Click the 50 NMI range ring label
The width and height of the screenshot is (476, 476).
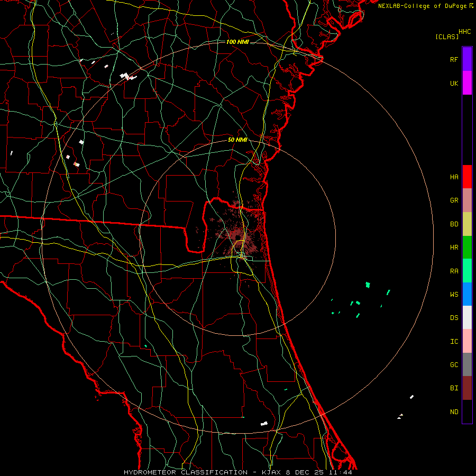click(x=237, y=140)
